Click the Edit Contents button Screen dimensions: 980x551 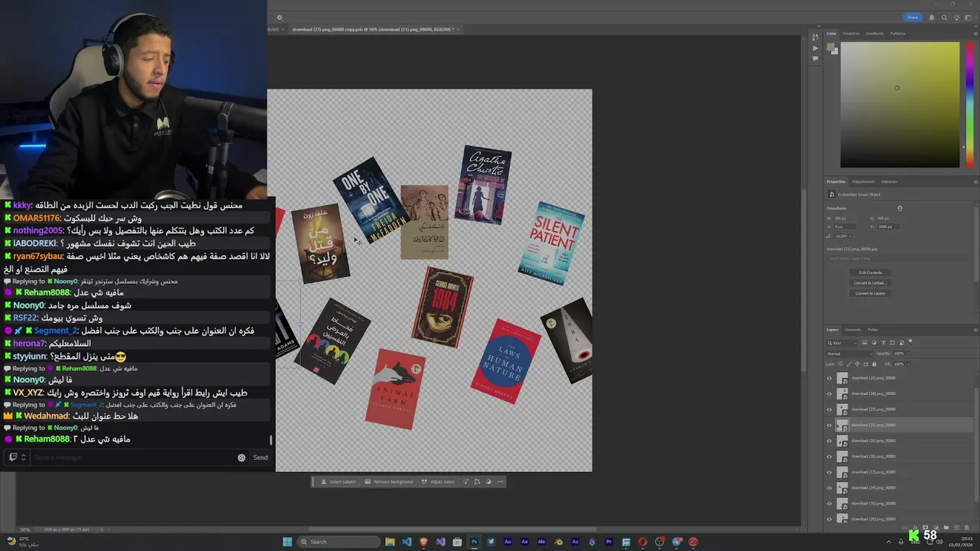tap(871, 272)
